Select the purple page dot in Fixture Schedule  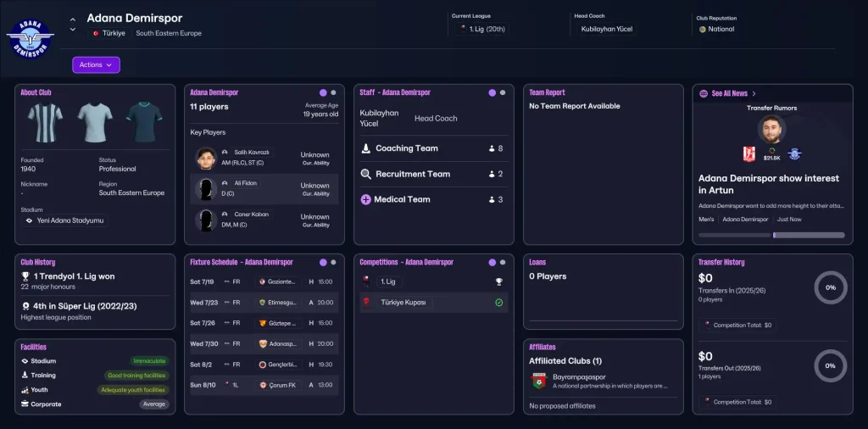(323, 262)
